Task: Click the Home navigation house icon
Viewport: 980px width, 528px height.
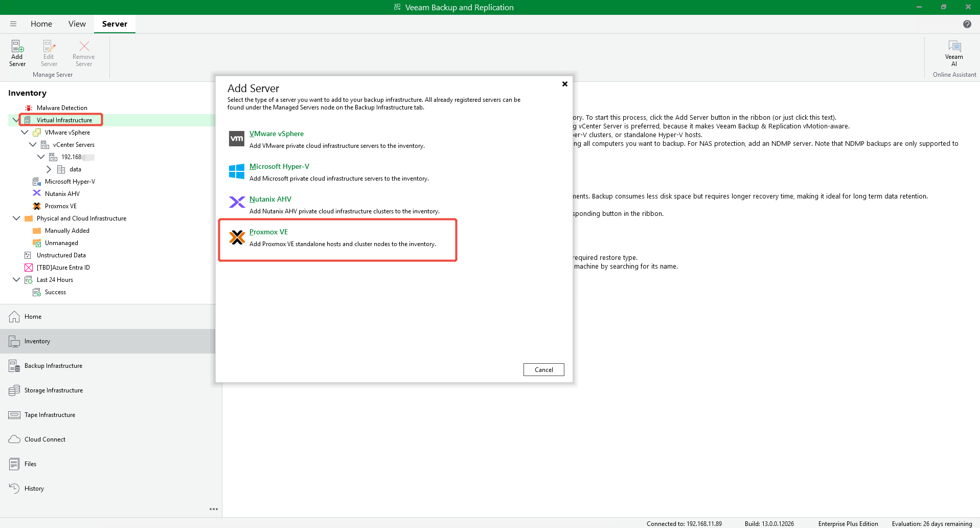Action: [14, 317]
